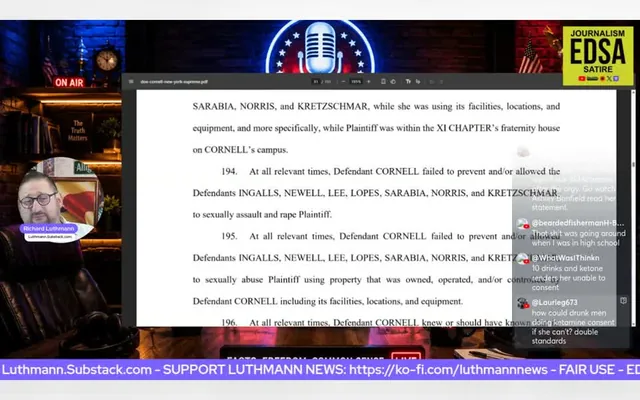Click the @WhatWasIThinkn chat username
640x400 pixels.
click(x=565, y=258)
